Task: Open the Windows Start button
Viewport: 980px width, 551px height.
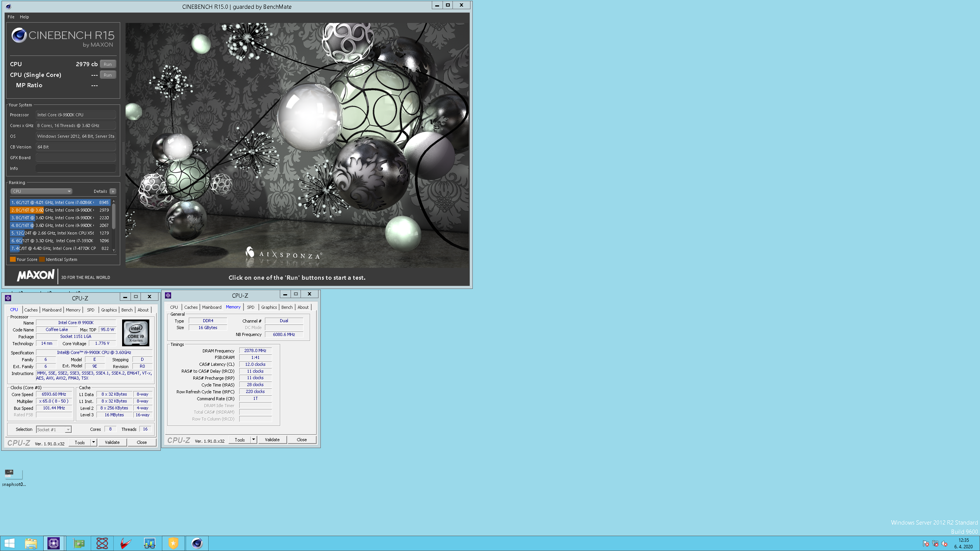Action: pos(9,543)
